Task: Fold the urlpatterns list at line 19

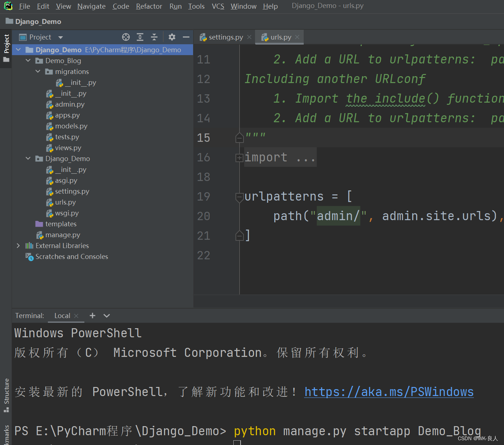Action: (239, 197)
